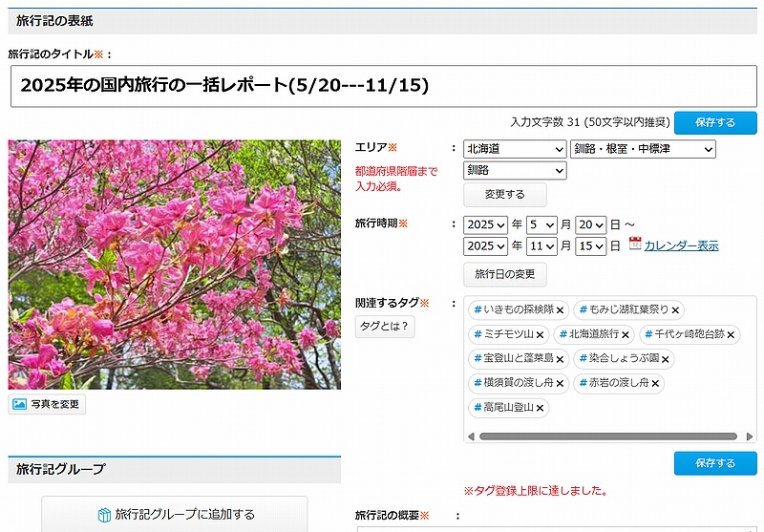Click the calendar icon beside カレンダー表示
The width and height of the screenshot is (764, 532).
coord(635,245)
